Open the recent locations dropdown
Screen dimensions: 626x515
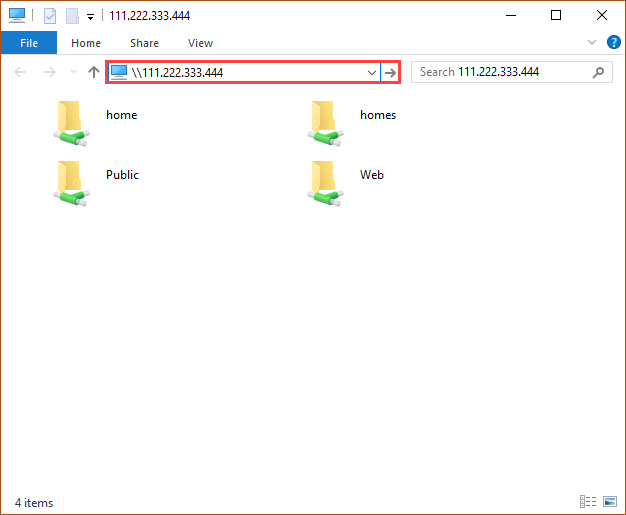coord(73,72)
